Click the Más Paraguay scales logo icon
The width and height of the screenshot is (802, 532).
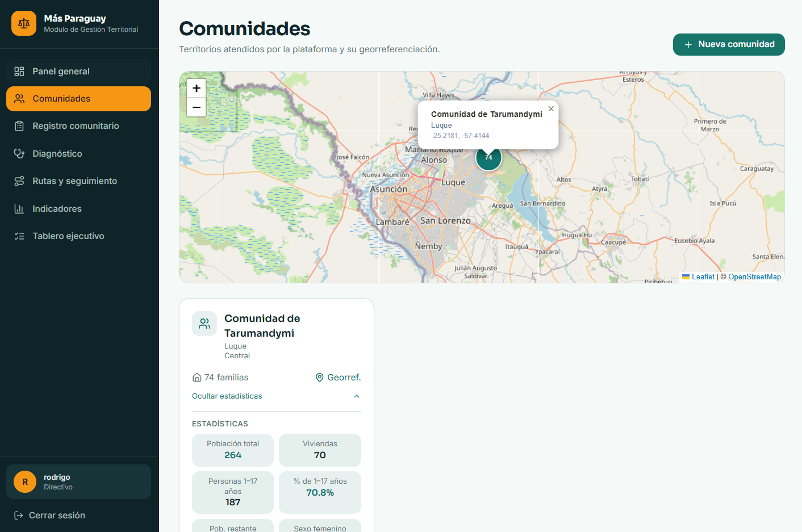[x=24, y=24]
